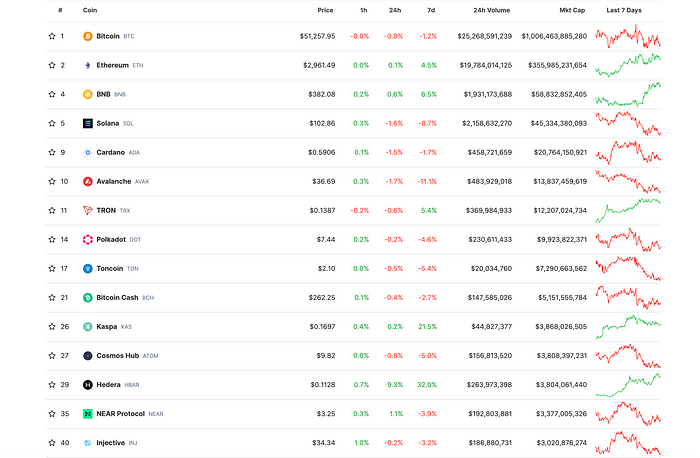This screenshot has width=700, height=458.
Task: Open BNB's 7-day sparkline chart
Action: click(x=628, y=94)
